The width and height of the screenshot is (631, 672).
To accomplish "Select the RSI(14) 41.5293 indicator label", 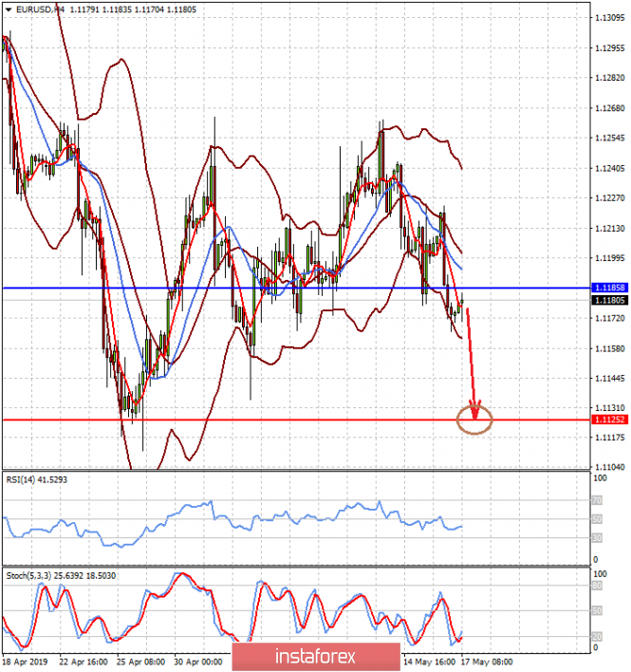I will (37, 480).
